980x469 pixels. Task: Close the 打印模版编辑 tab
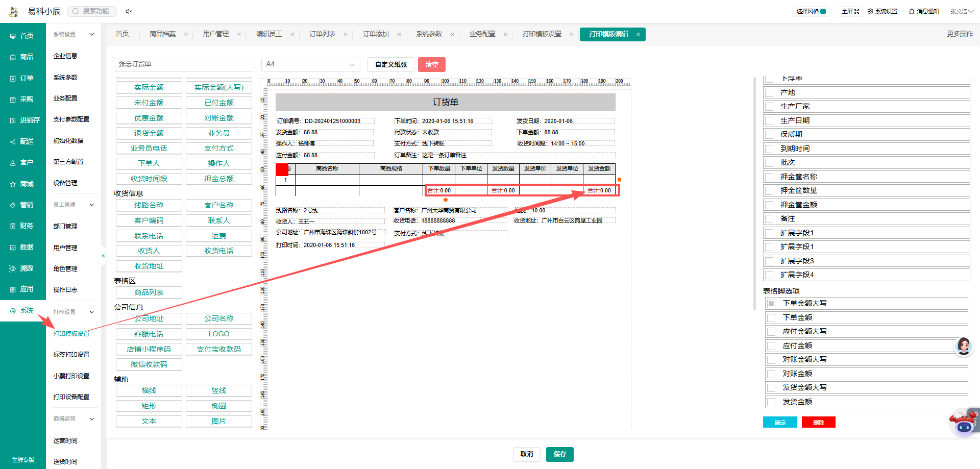638,34
